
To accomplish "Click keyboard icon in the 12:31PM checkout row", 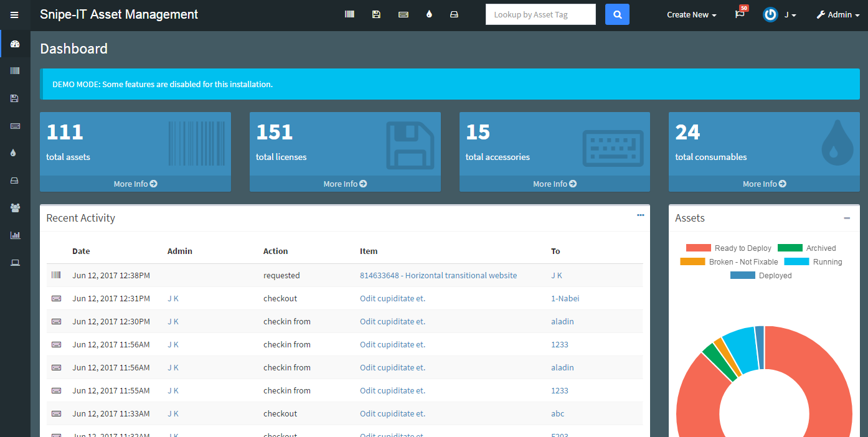I will click(x=56, y=298).
